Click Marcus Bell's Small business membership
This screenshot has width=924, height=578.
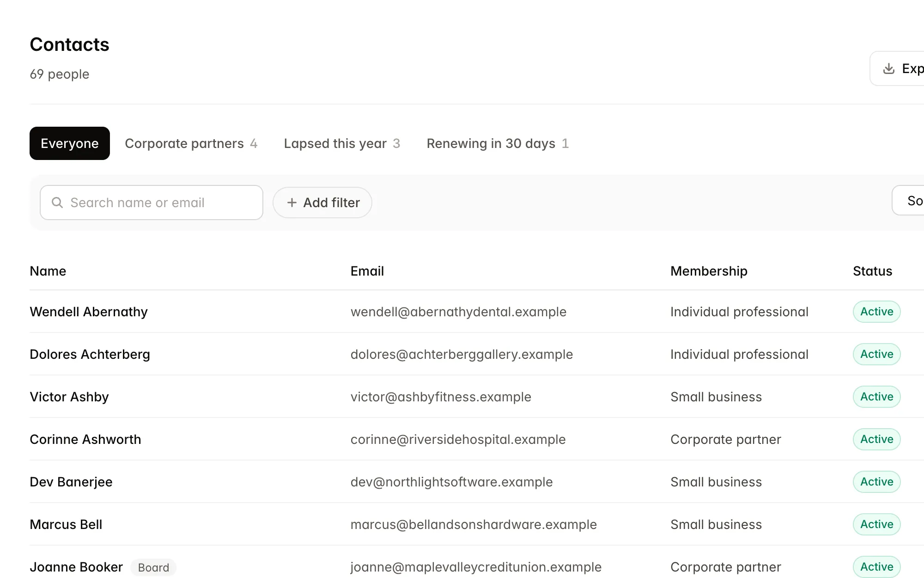click(716, 524)
